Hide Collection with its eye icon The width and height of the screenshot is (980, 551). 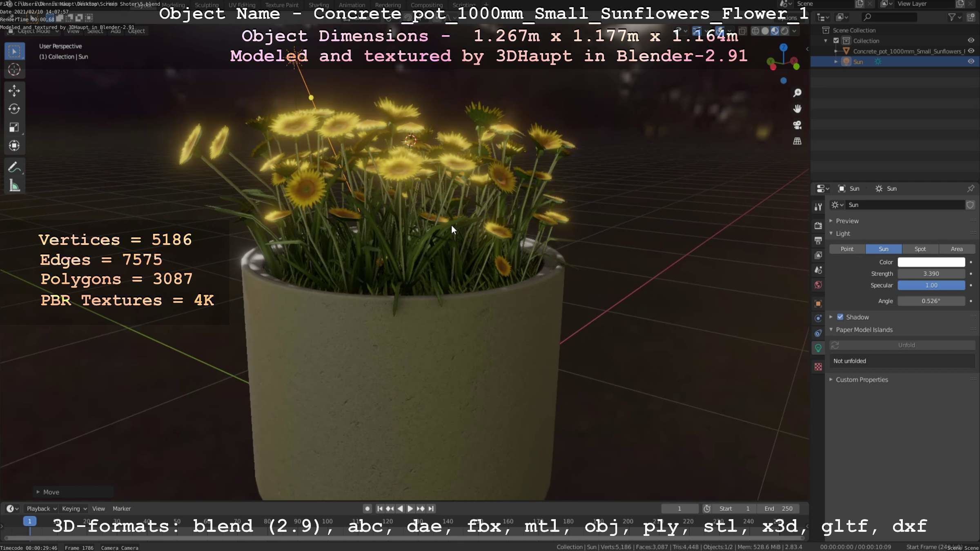tap(971, 40)
